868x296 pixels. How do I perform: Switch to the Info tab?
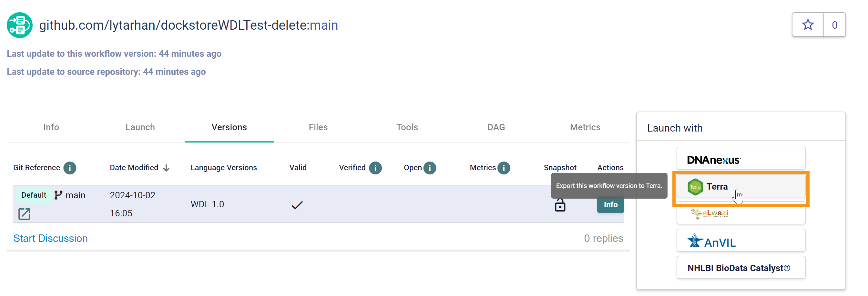[x=51, y=127]
